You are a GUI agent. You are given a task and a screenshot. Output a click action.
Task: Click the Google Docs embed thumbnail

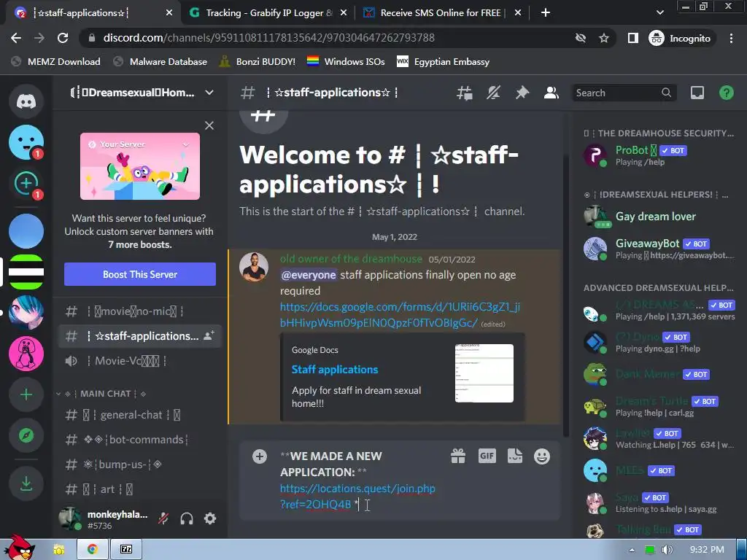click(x=484, y=373)
